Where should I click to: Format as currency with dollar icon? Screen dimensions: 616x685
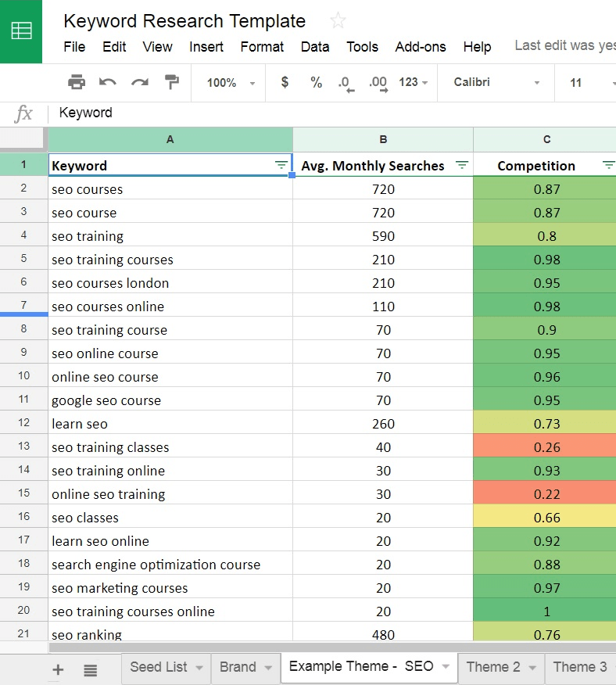point(285,82)
